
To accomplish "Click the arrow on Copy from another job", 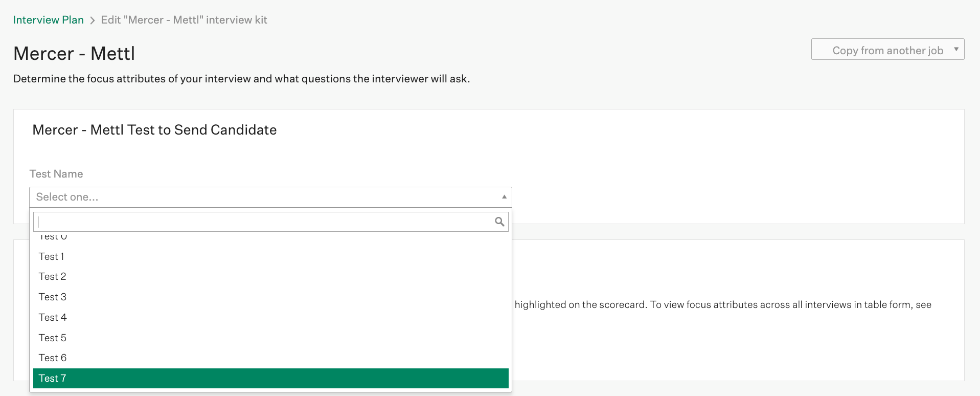I will 956,49.
